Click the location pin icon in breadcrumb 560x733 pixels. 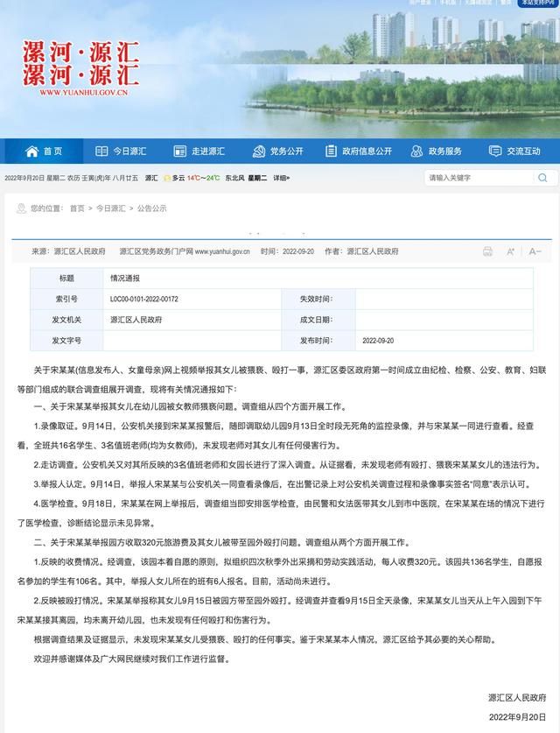[21, 208]
